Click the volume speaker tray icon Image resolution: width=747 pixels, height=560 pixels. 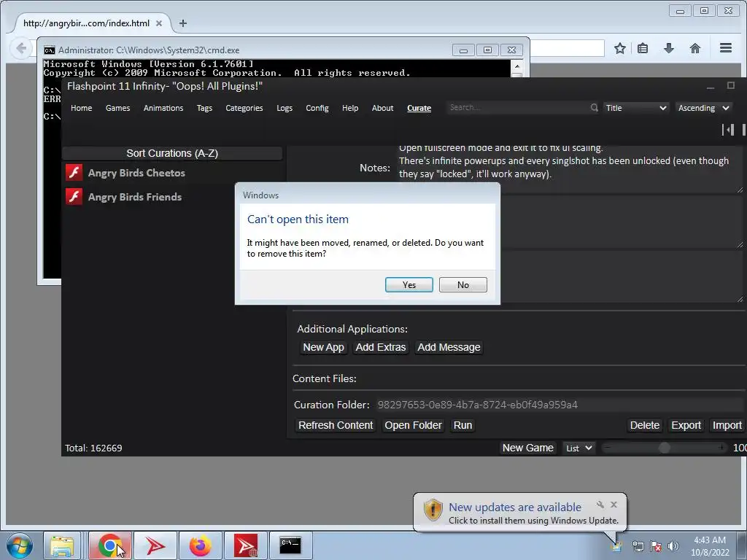coord(673,546)
